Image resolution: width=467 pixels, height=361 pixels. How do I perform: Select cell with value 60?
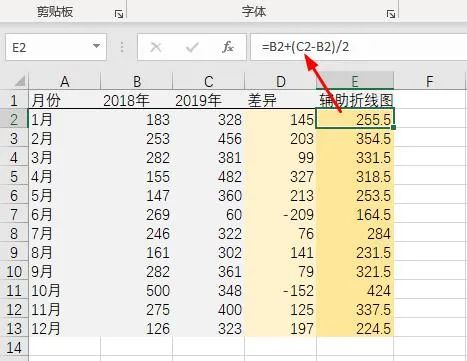209,215
